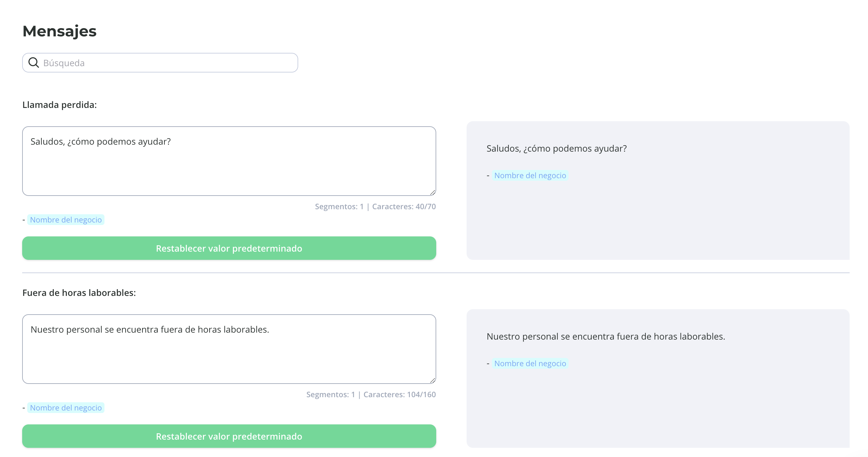This screenshot has height=457, width=868.
Task: Click the Nuestro personal preview text in second panel
Action: pos(606,336)
